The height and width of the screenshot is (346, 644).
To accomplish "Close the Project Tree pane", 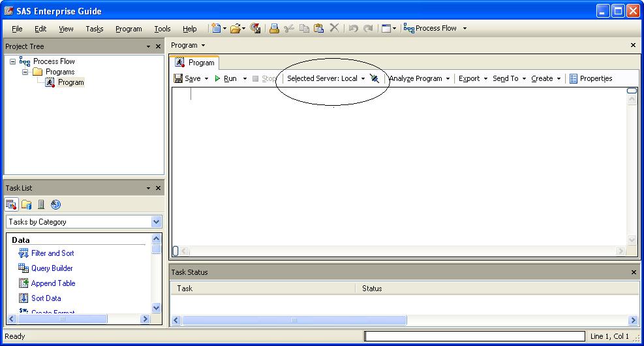I will [x=158, y=46].
